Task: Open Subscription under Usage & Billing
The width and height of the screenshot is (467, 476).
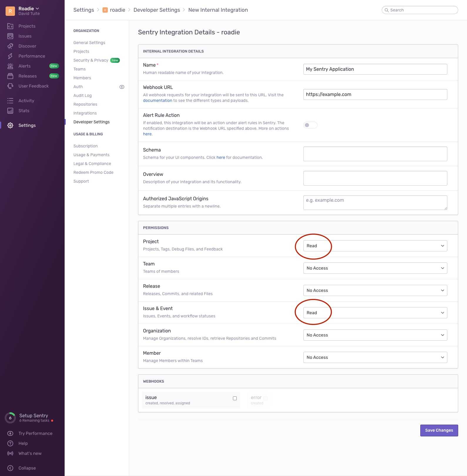Action: 85,146
